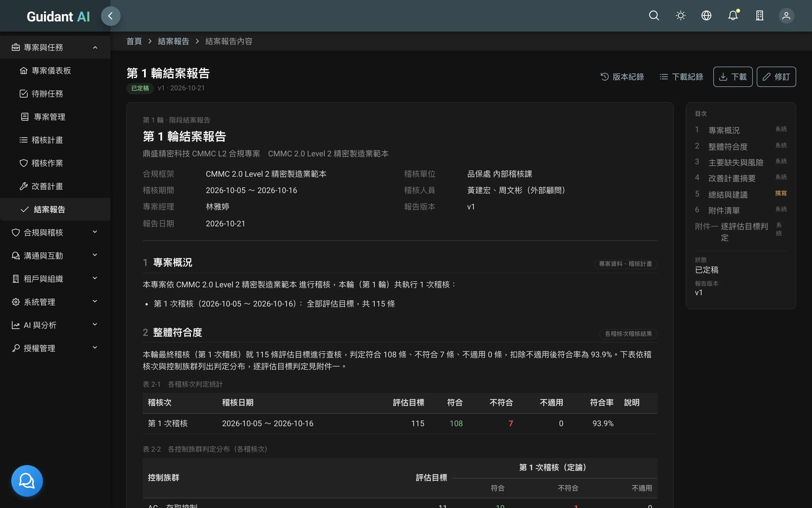Image resolution: width=812 pixels, height=508 pixels.
Task: Click the building icon beside 租戶與組織
Action: [x=16, y=279]
